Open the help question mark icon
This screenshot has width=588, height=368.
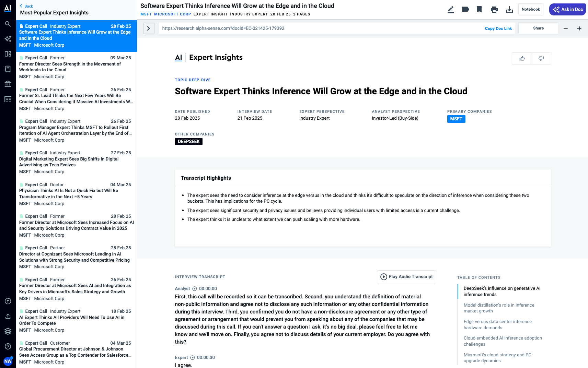click(x=8, y=346)
